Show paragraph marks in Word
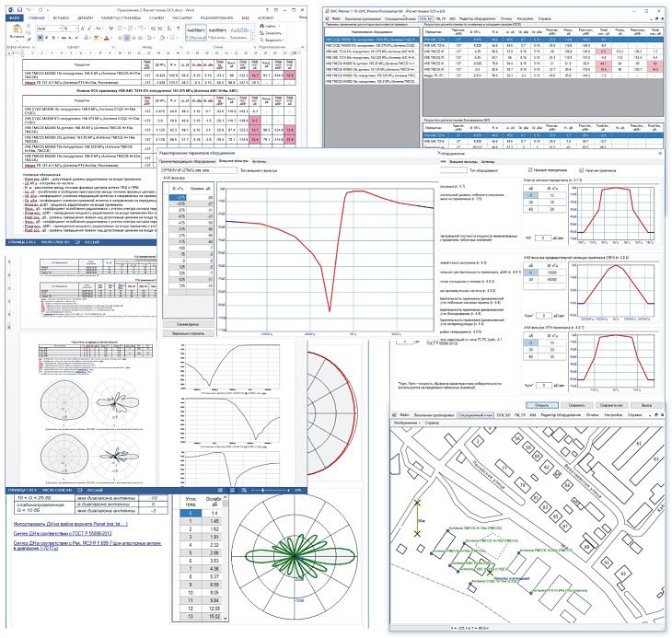 click(179, 29)
